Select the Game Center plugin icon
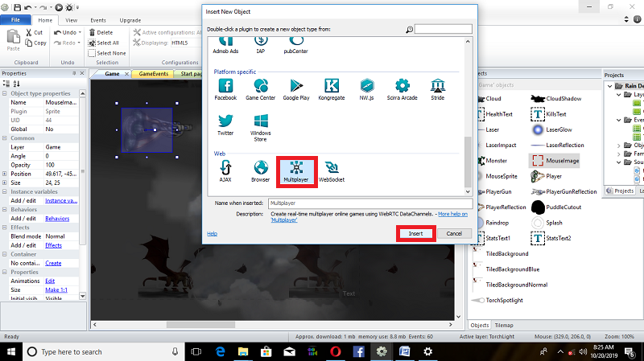The image size is (644, 361). pos(261,86)
